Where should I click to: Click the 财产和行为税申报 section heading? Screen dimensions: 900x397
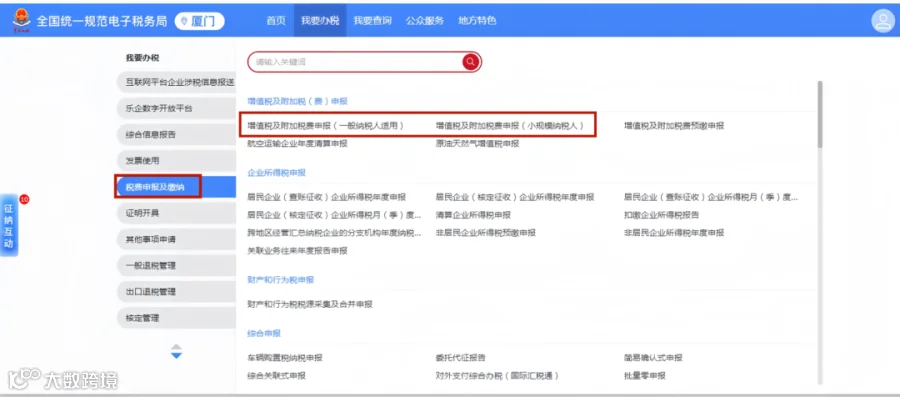281,280
